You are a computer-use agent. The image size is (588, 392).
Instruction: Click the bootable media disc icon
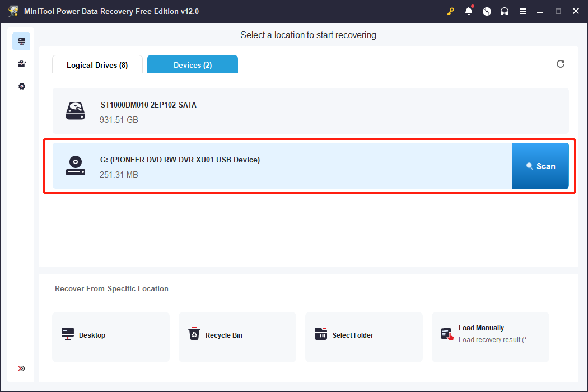coord(487,11)
